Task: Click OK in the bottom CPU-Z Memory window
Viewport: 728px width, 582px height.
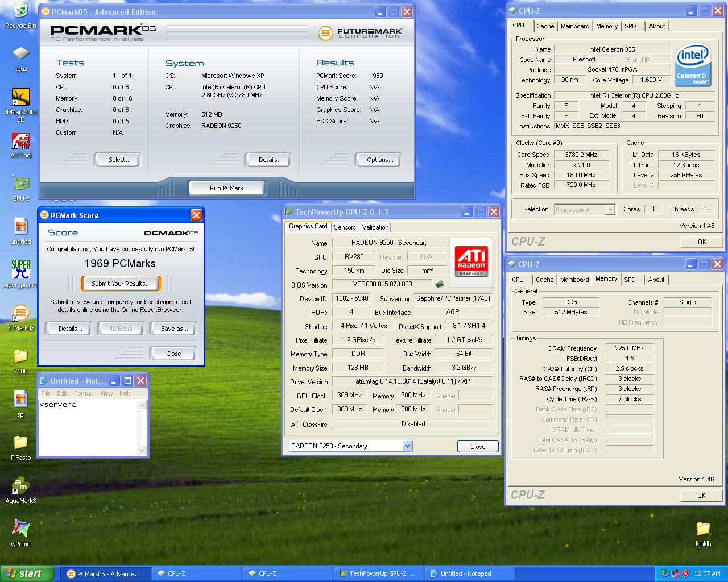Action: [x=701, y=496]
